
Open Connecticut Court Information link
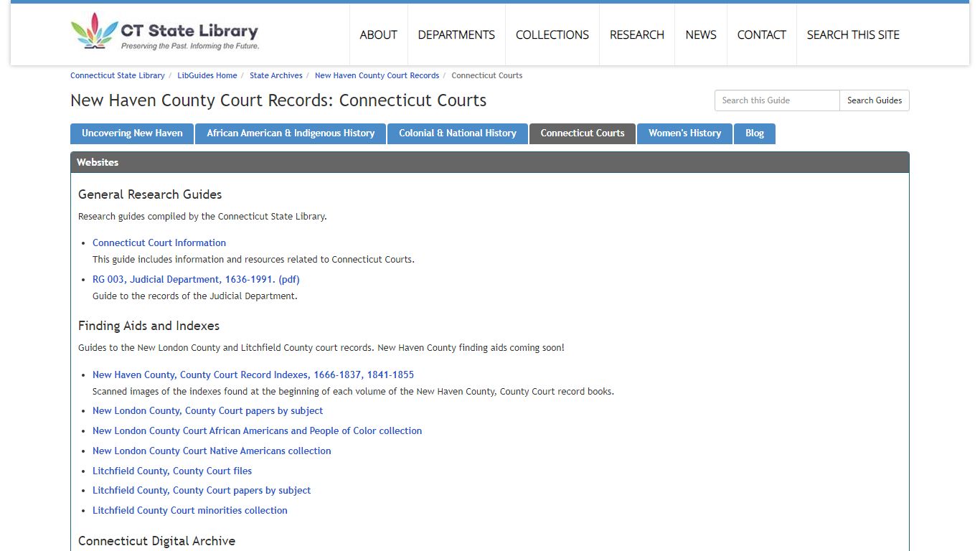point(159,242)
